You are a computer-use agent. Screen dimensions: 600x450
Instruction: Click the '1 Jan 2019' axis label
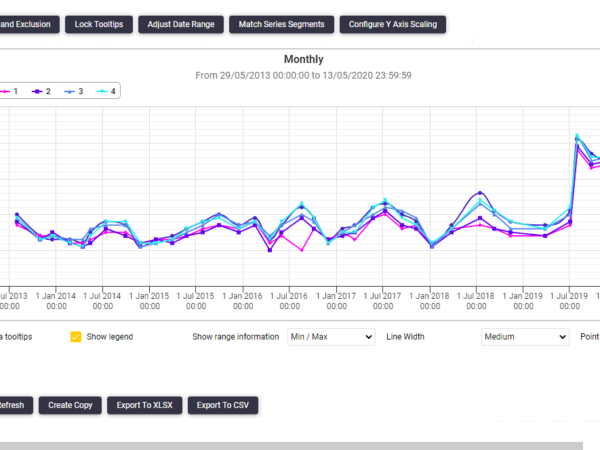523,301
